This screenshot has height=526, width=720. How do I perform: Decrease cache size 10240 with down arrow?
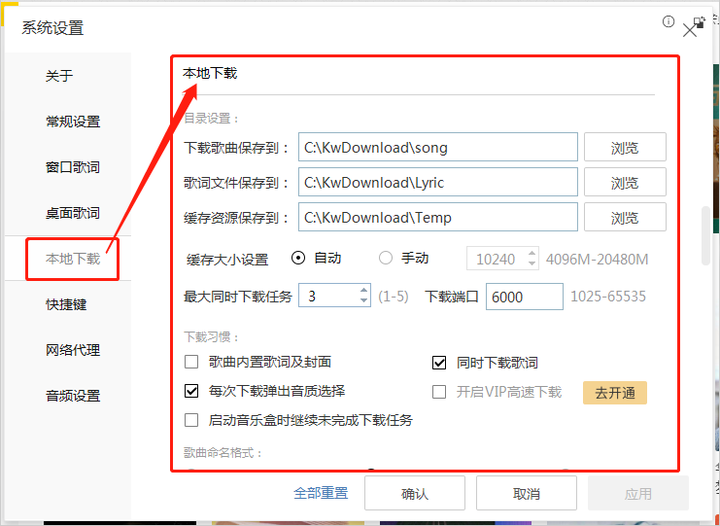click(532, 264)
